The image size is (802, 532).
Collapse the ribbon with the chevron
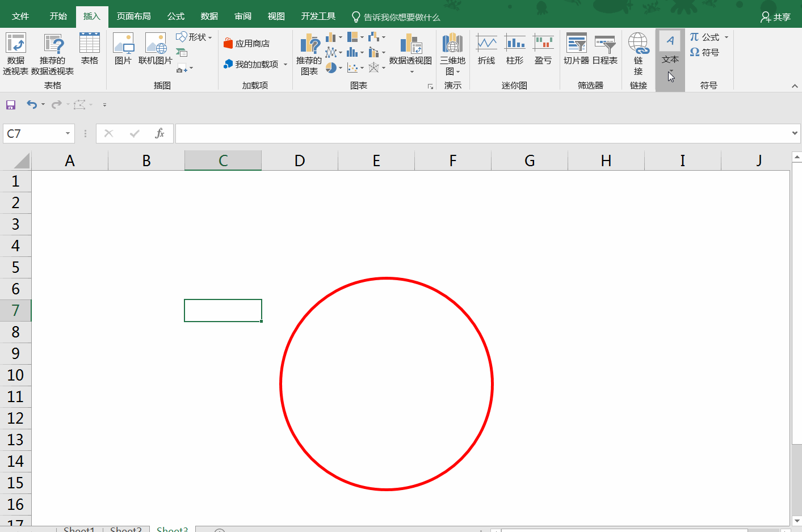795,86
